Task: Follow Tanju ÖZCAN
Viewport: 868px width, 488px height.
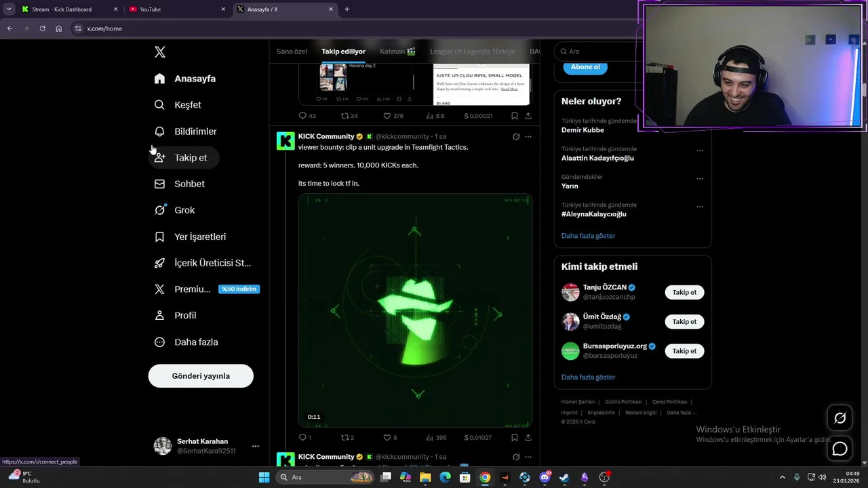Action: point(684,293)
